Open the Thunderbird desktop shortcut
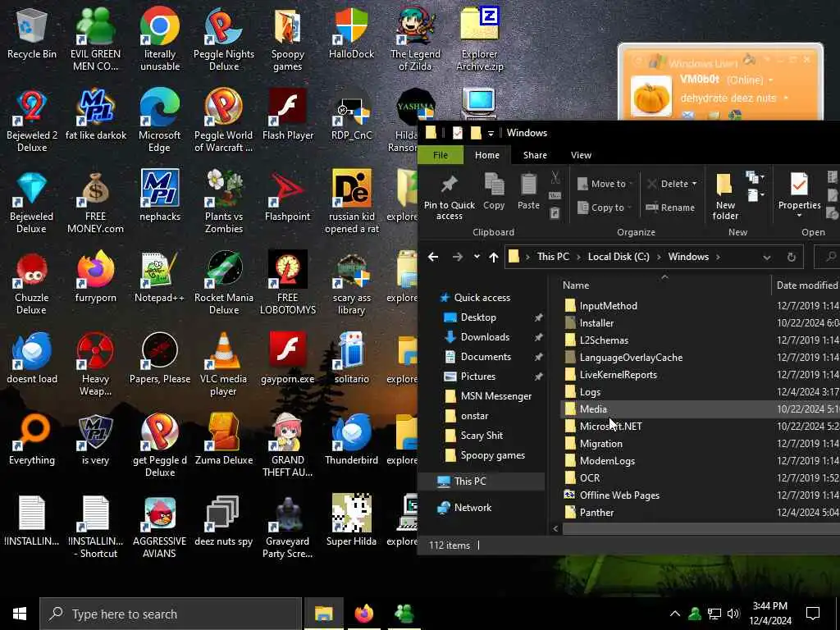 pyautogui.click(x=351, y=441)
